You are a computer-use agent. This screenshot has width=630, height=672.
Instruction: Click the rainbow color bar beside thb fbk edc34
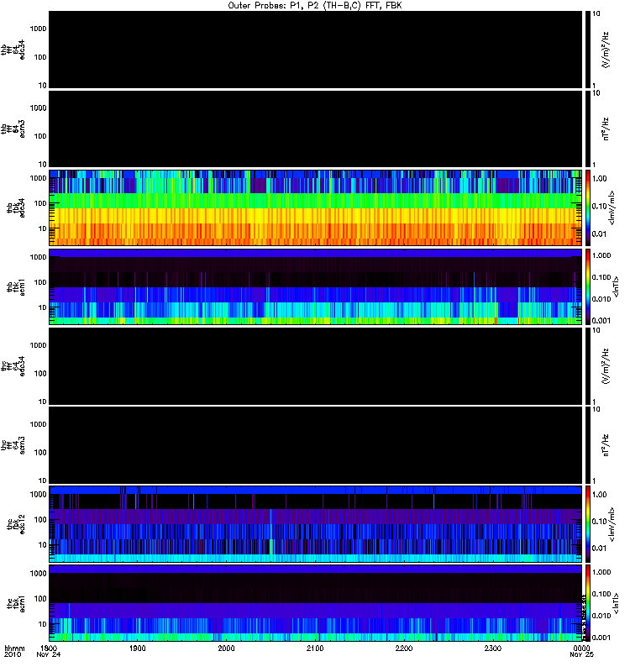point(587,207)
